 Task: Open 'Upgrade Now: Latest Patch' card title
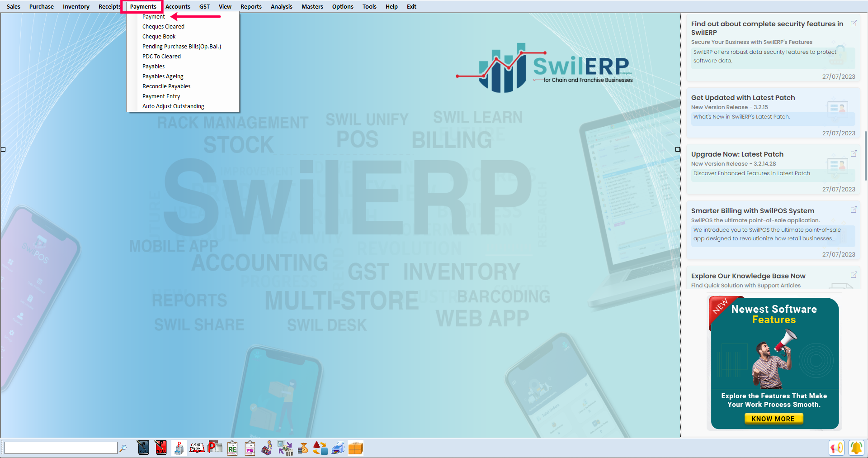point(737,154)
